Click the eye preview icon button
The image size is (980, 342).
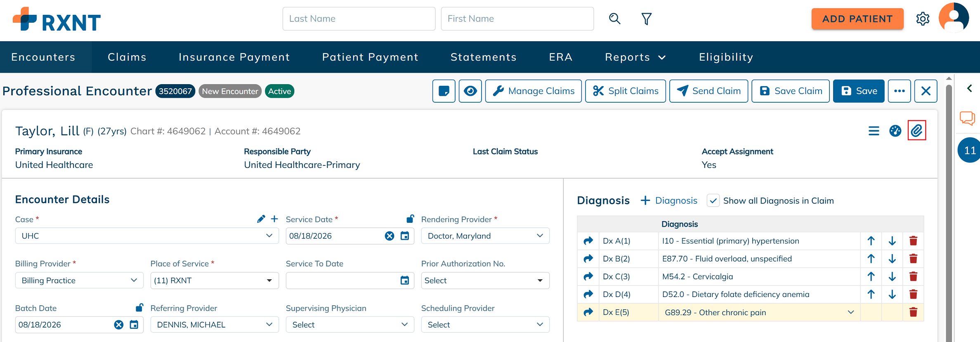[x=470, y=91]
